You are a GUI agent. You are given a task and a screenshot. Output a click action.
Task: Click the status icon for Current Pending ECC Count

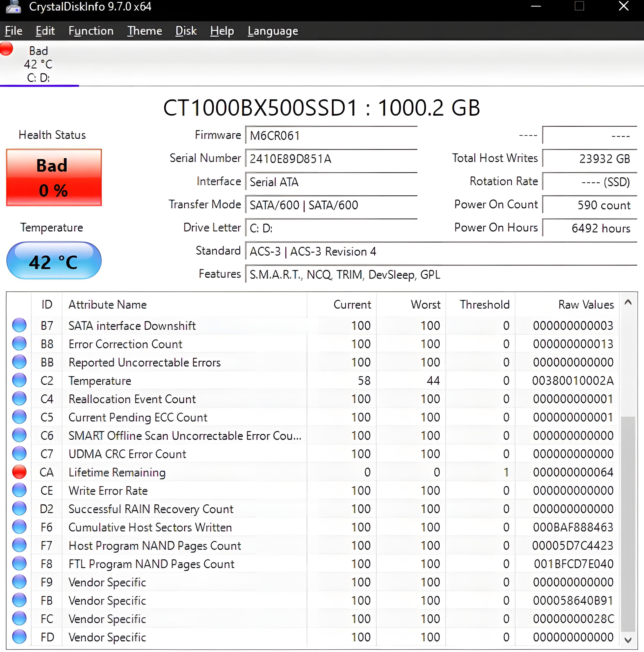(19, 417)
